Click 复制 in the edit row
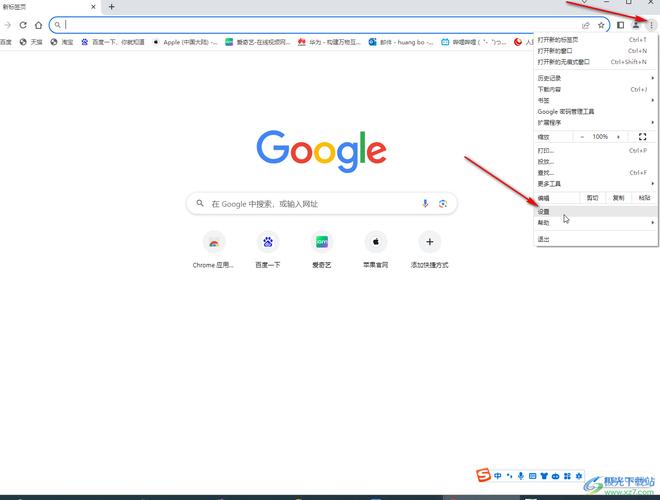660x500 pixels. tap(618, 198)
